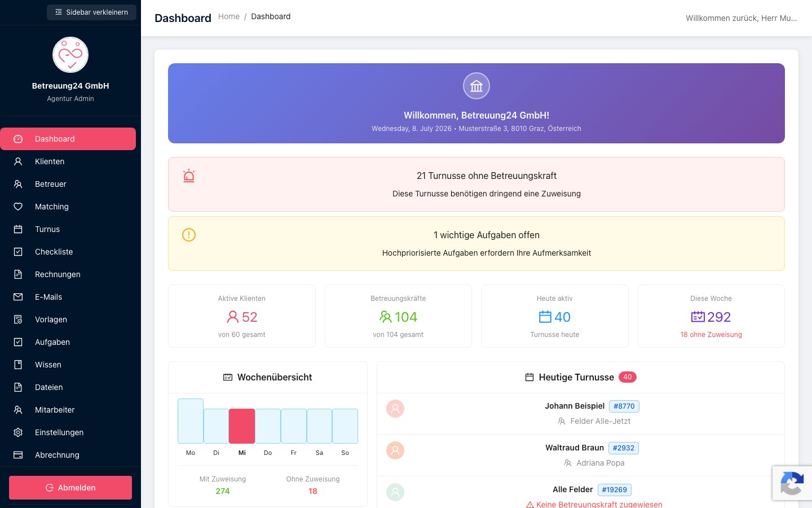Click the red 40 badge beside Heutige Turnusse
This screenshot has height=508, width=812.
[x=628, y=377]
